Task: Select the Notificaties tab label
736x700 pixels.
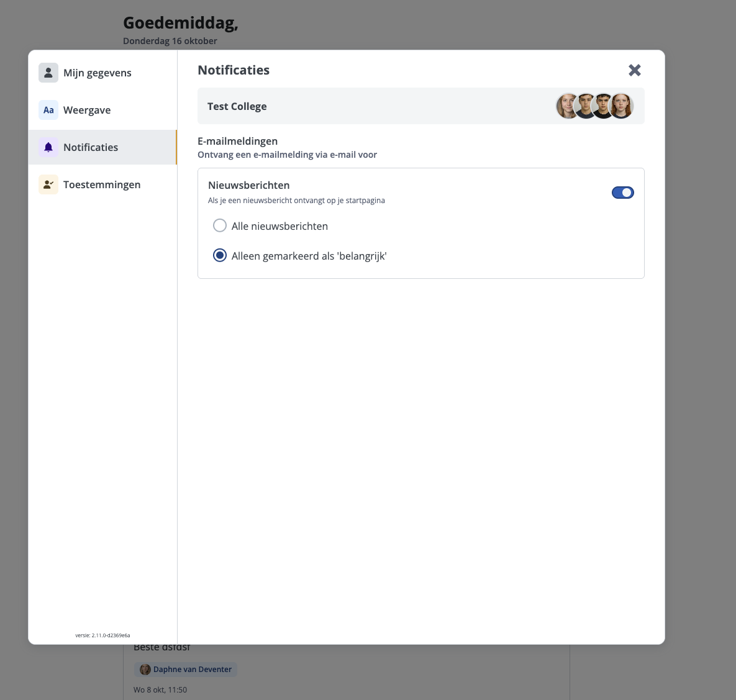Action: tap(91, 147)
